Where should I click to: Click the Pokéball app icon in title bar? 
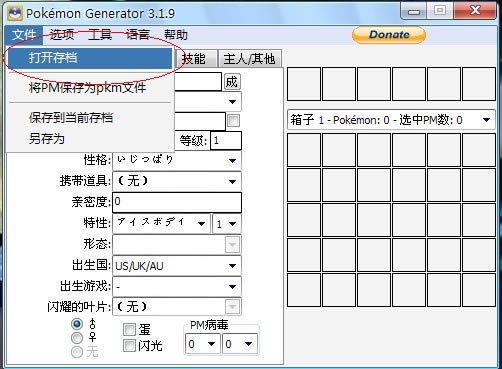click(15, 13)
